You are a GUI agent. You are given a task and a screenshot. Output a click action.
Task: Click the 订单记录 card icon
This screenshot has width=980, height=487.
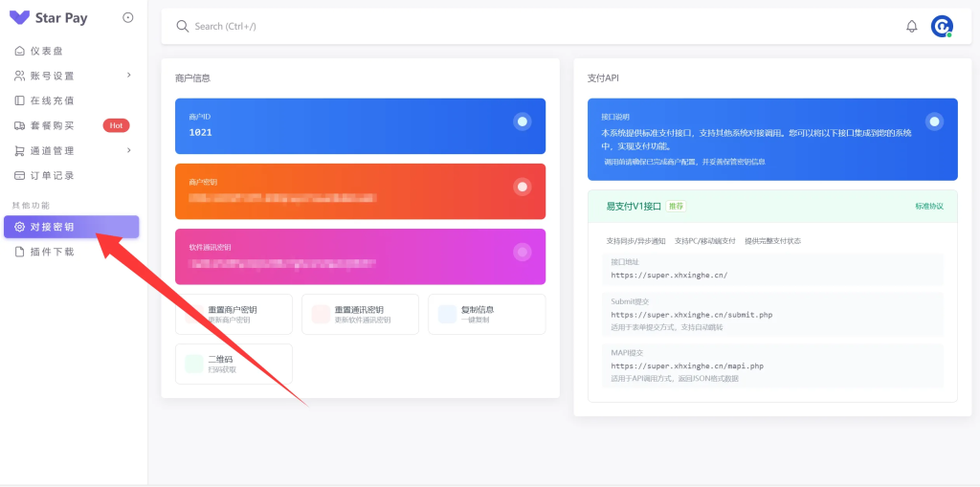tap(20, 175)
